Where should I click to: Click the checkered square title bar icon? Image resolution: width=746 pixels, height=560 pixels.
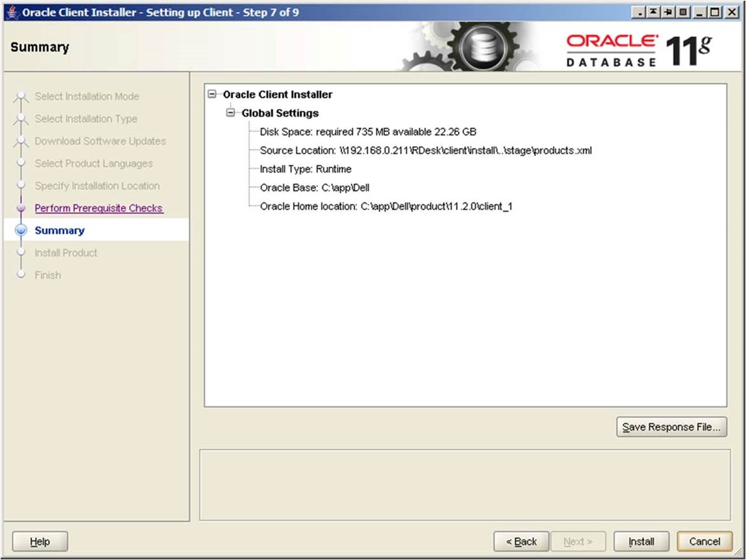pyautogui.click(x=683, y=12)
